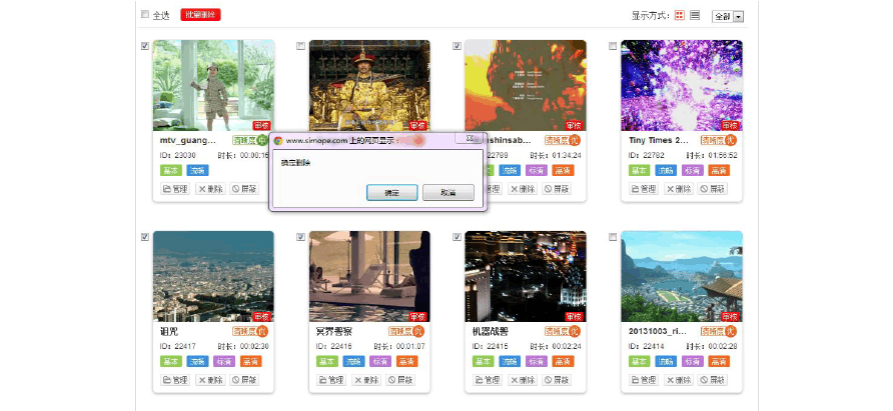Click 屏蔽 under video ID 22414
Viewport: 893px width, 411px height.
pyautogui.click(x=713, y=380)
